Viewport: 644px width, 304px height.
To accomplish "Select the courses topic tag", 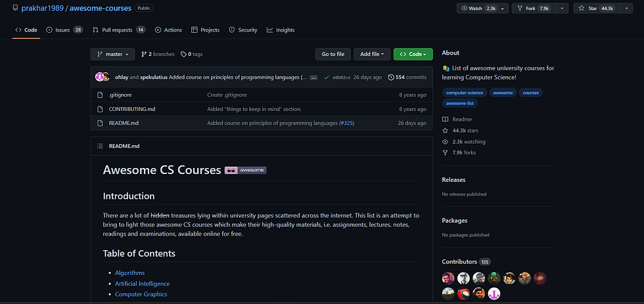I will (x=531, y=93).
